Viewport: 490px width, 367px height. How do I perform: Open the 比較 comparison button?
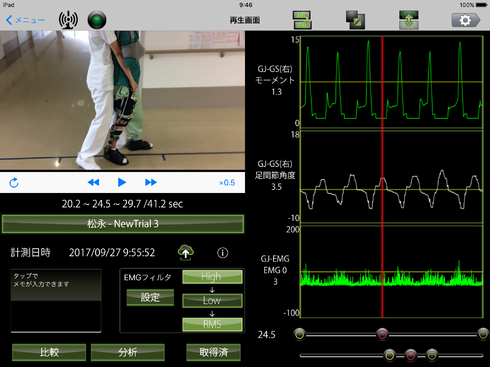coord(49,352)
